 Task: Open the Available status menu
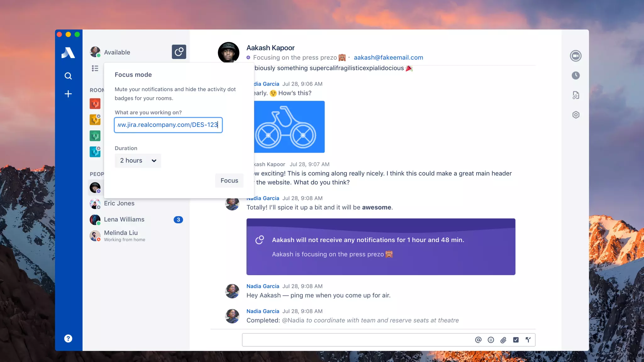pos(117,52)
